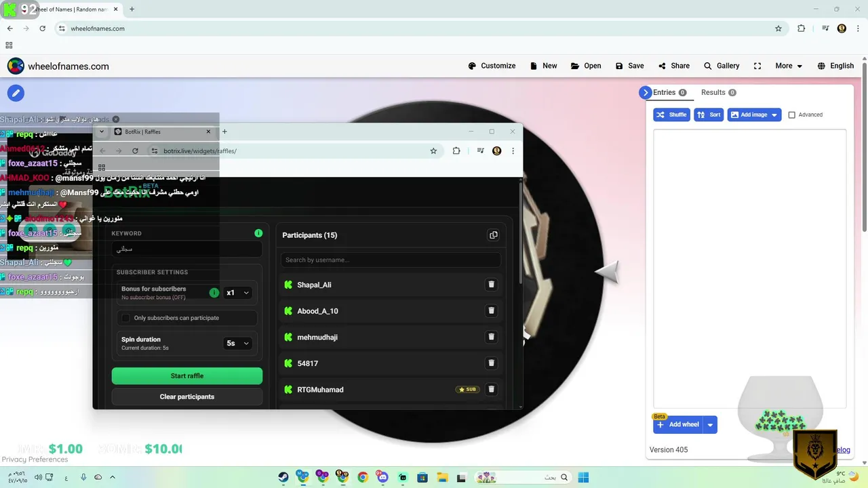Bookmark wheelofnames.com with the star icon
The width and height of the screenshot is (868, 488).
pyautogui.click(x=778, y=28)
